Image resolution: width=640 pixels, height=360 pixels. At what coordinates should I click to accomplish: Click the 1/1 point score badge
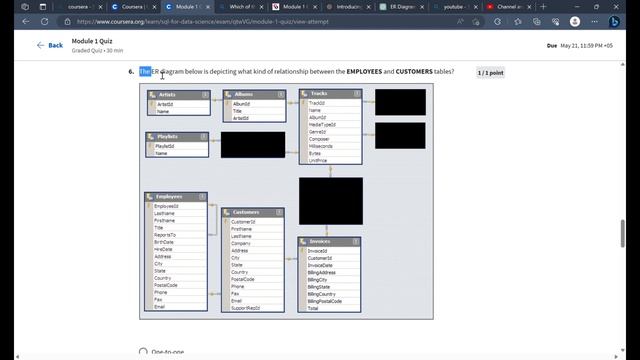(490, 73)
